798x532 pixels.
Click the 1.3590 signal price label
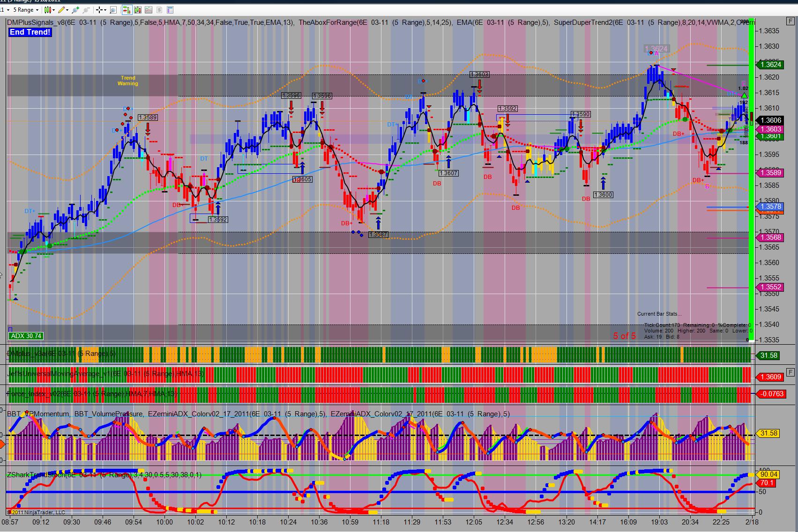[x=581, y=114]
